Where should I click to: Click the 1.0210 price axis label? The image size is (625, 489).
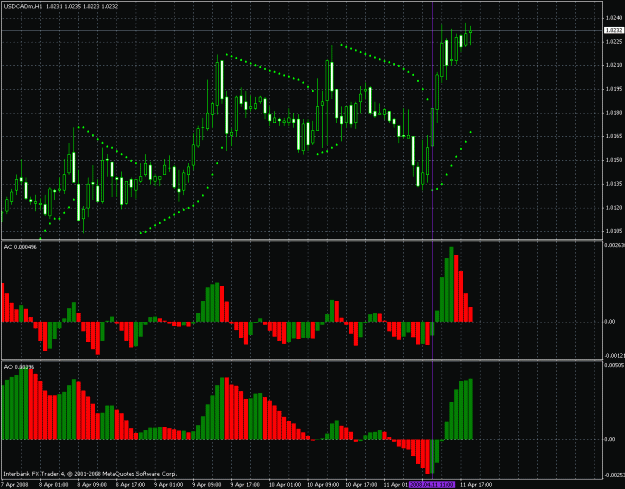614,65
